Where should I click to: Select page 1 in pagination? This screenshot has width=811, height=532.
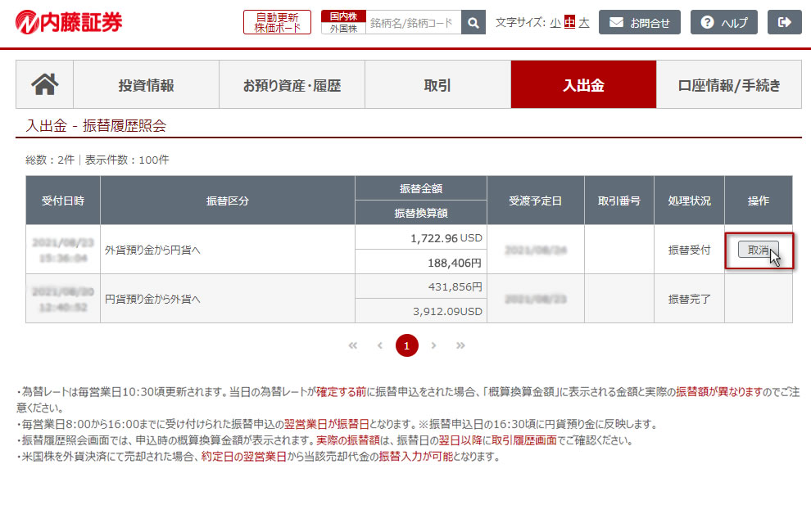[x=406, y=345]
